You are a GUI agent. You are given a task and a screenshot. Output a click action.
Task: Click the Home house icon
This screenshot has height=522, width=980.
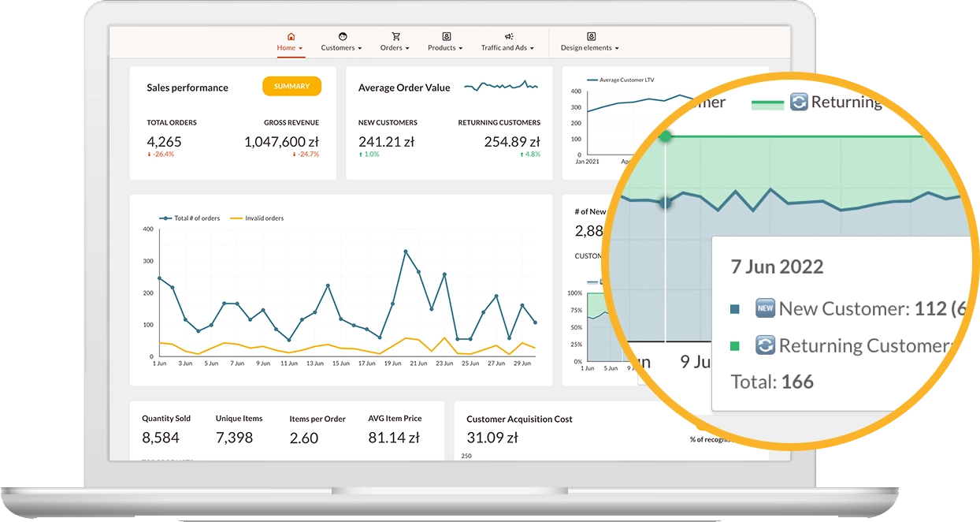point(291,36)
